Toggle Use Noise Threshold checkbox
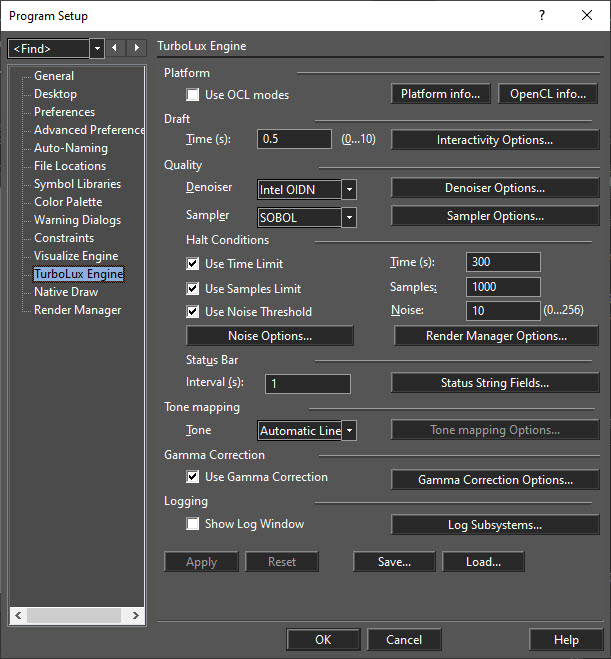 coord(192,312)
